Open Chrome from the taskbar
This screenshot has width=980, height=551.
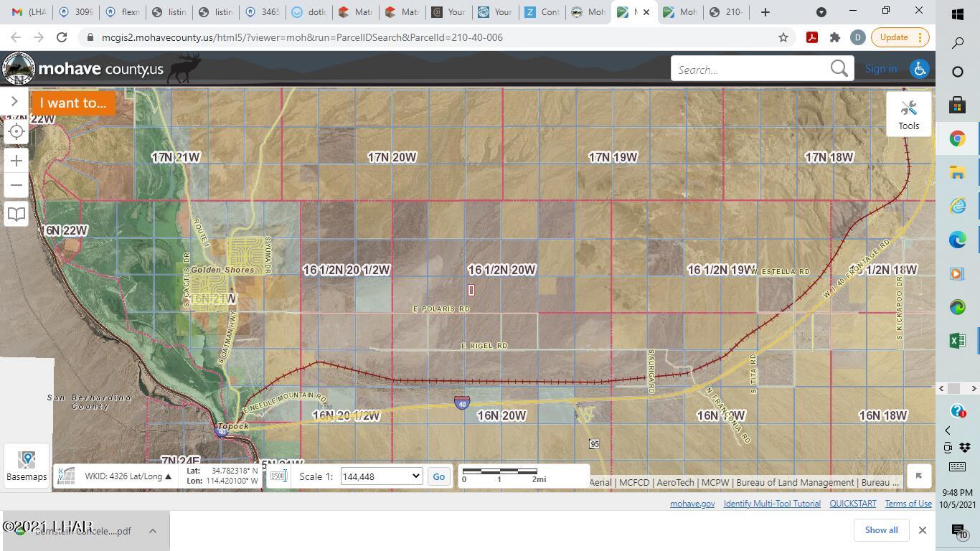(957, 138)
